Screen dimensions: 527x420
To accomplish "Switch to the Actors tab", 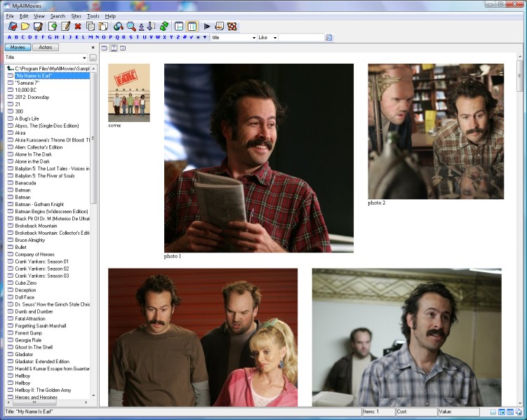I will [x=46, y=48].
